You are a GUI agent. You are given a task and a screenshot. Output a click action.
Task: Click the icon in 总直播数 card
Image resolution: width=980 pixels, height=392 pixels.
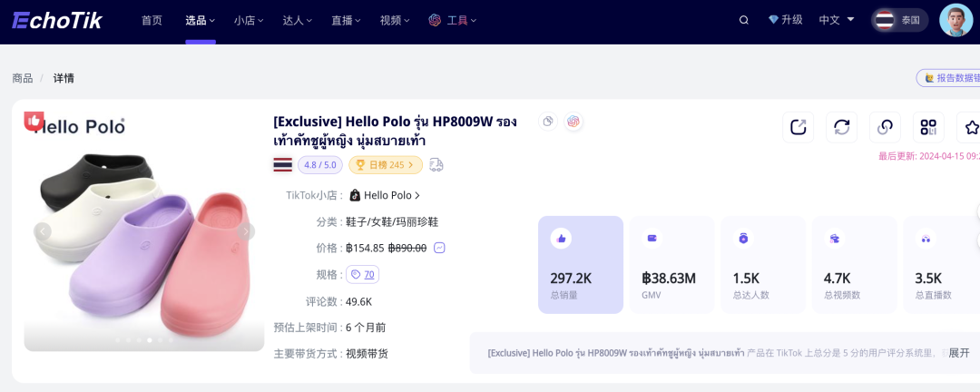tap(926, 239)
